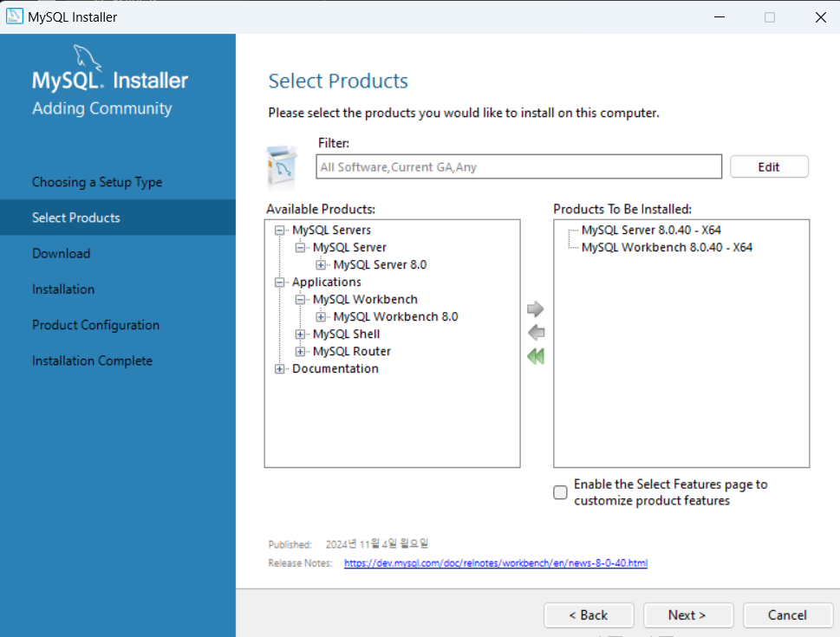Select MySQL Server 8.0 tree label
This screenshot has height=637, width=840.
[380, 264]
